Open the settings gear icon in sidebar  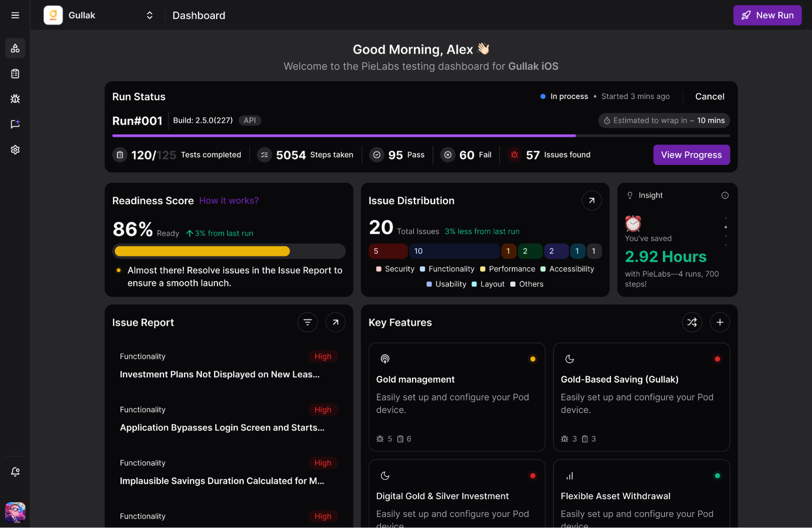click(15, 149)
